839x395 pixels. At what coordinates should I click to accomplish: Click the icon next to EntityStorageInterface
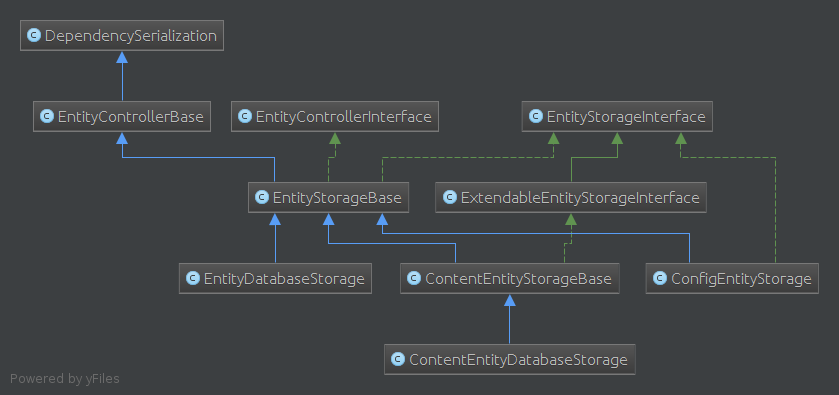[x=536, y=116]
